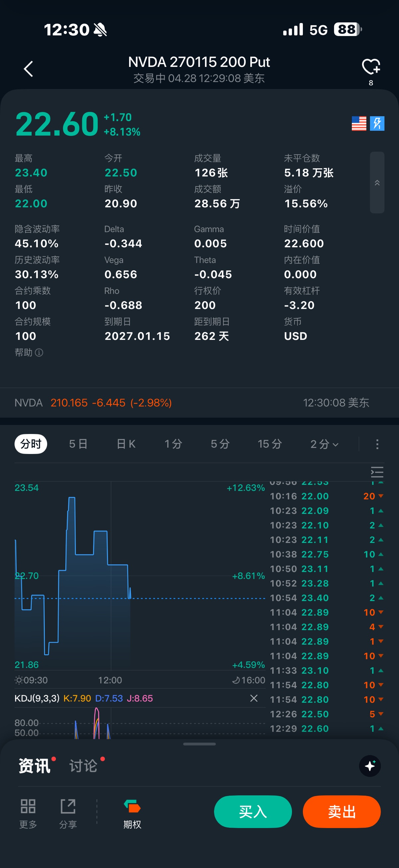Toggle the trade list panel icon
The height and width of the screenshot is (868, 399).
(x=377, y=472)
